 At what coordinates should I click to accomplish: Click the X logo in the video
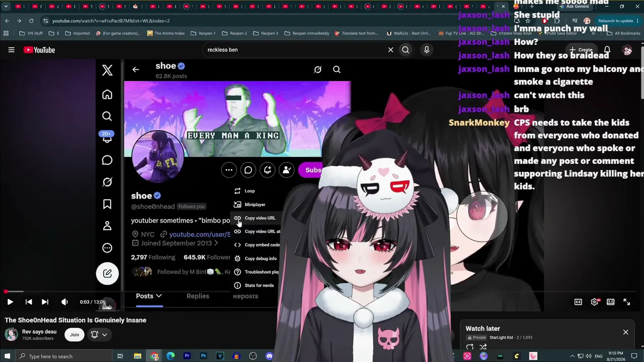(107, 70)
